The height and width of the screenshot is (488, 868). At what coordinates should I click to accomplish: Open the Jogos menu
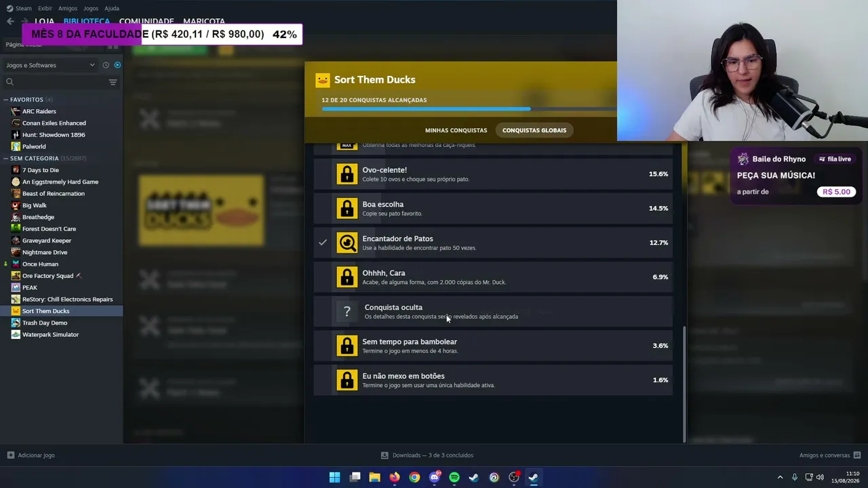(x=91, y=8)
